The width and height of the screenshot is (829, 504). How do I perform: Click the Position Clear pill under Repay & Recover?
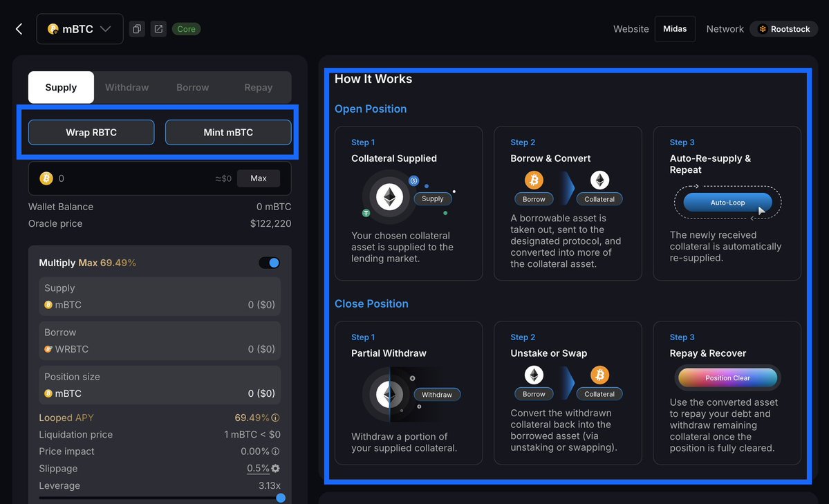[x=727, y=377]
